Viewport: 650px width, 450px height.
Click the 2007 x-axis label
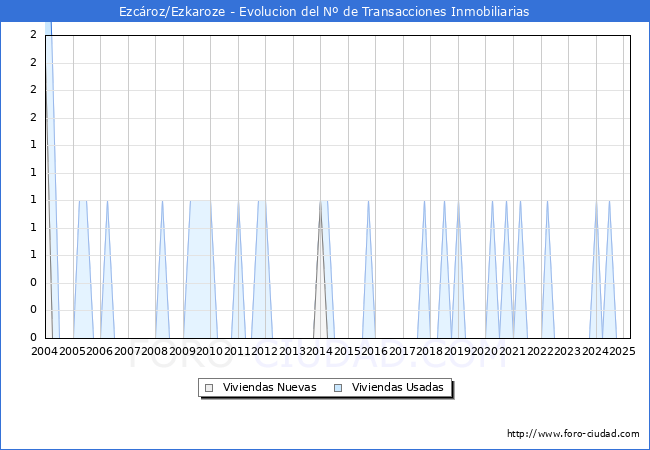(127, 351)
